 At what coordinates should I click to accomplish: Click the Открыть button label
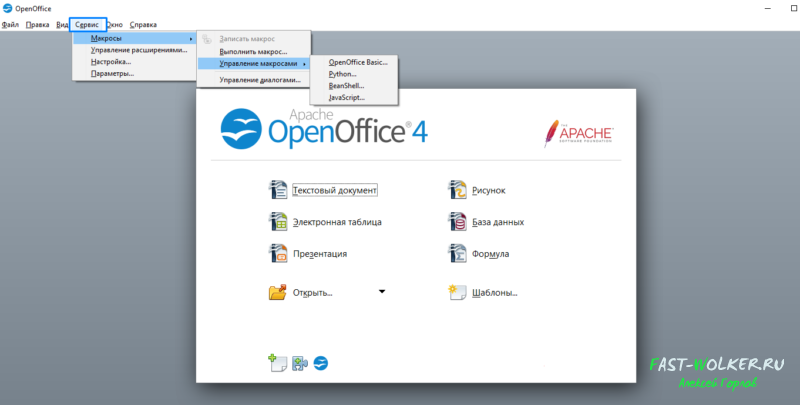point(313,293)
